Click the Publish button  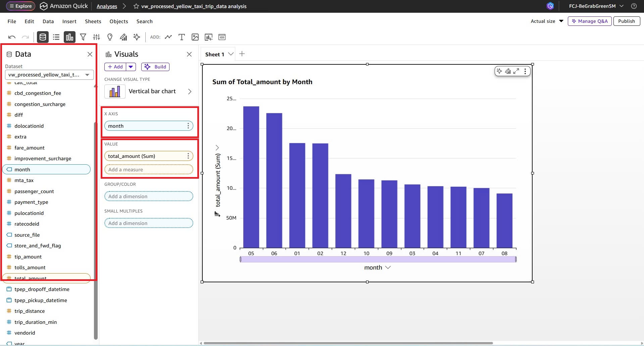(x=627, y=21)
